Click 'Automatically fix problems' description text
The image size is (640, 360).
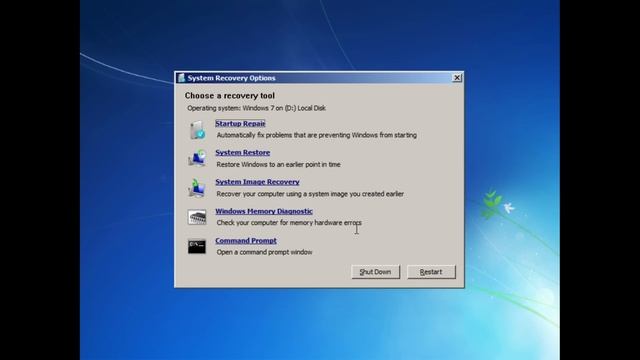pyautogui.click(x=316, y=135)
